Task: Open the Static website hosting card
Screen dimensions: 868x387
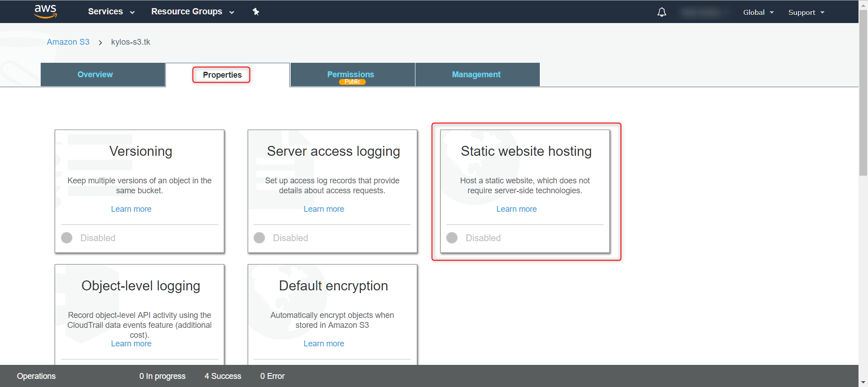Action: tap(525, 191)
